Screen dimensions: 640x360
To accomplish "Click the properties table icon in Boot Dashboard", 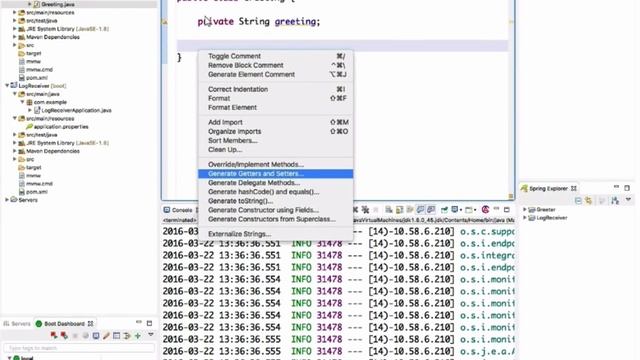I will [x=116, y=336].
